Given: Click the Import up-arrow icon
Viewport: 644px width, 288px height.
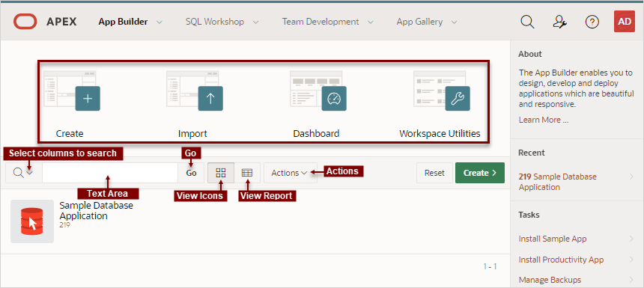Looking at the screenshot, I should [x=210, y=99].
